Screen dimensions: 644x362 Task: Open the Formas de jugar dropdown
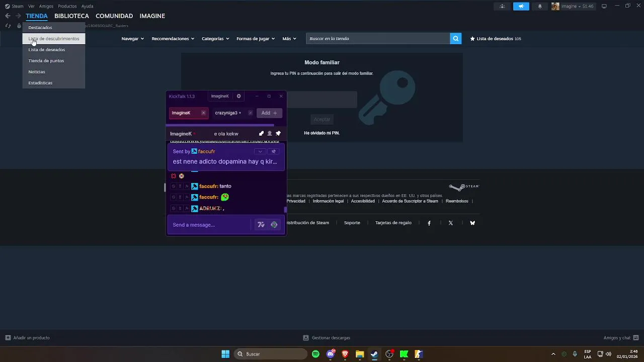(x=256, y=39)
